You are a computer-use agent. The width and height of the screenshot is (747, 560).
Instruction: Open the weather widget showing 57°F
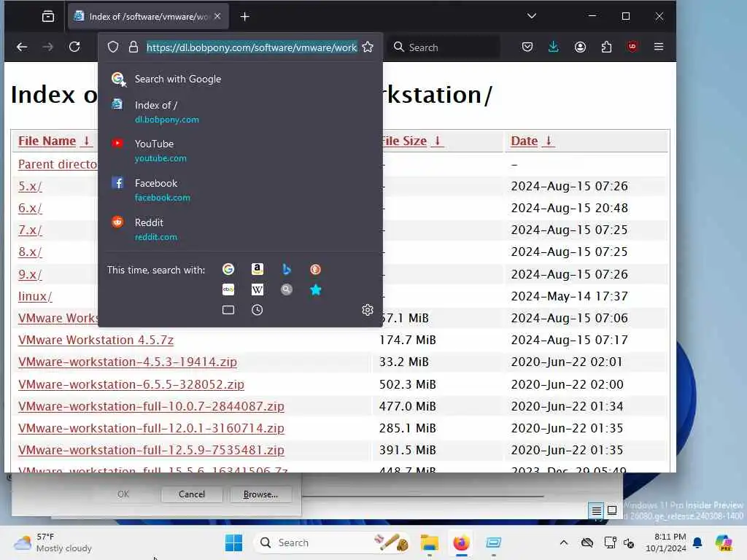click(x=53, y=542)
